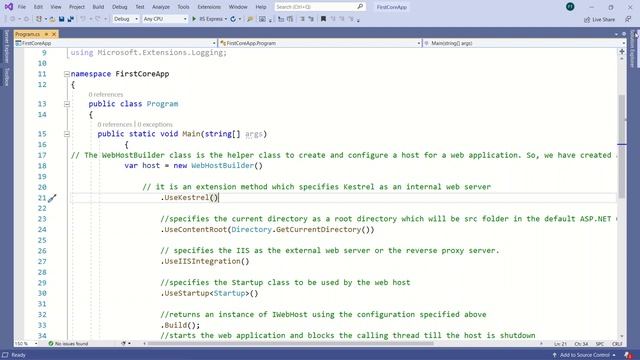This screenshot has width=640, height=360.
Task: Open the Toolbox side panel
Action: (x=6, y=77)
